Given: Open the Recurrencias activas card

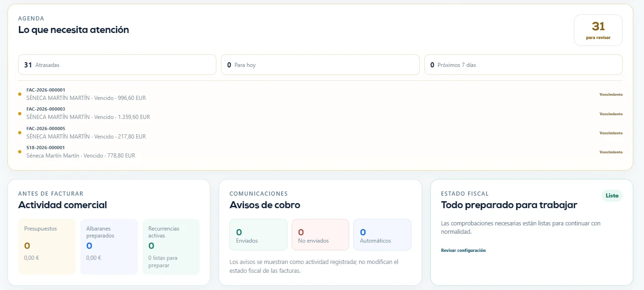Looking at the screenshot, I should tap(171, 247).
